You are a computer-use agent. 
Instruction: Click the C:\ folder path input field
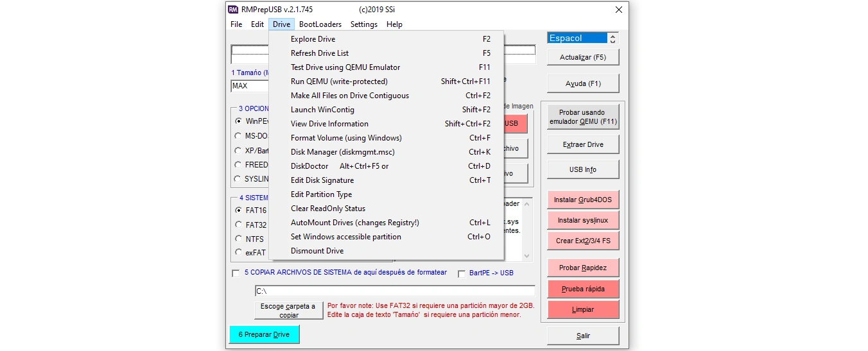click(394, 291)
